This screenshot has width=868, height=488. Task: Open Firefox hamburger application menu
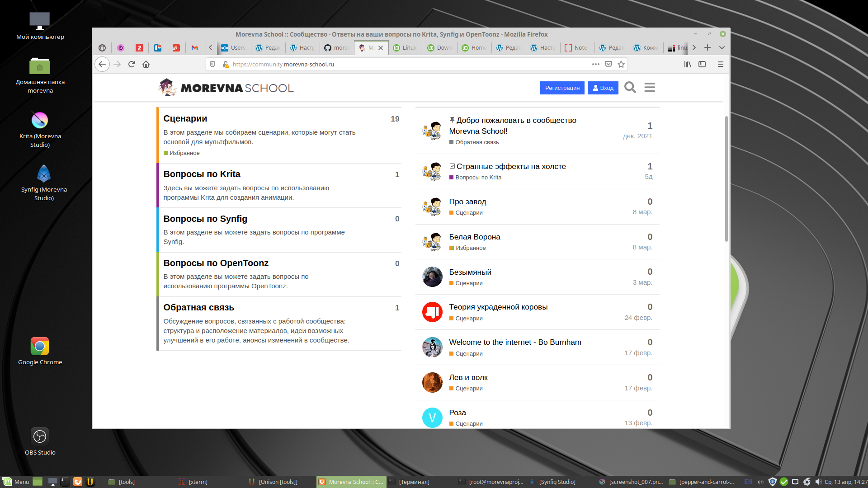tap(721, 64)
